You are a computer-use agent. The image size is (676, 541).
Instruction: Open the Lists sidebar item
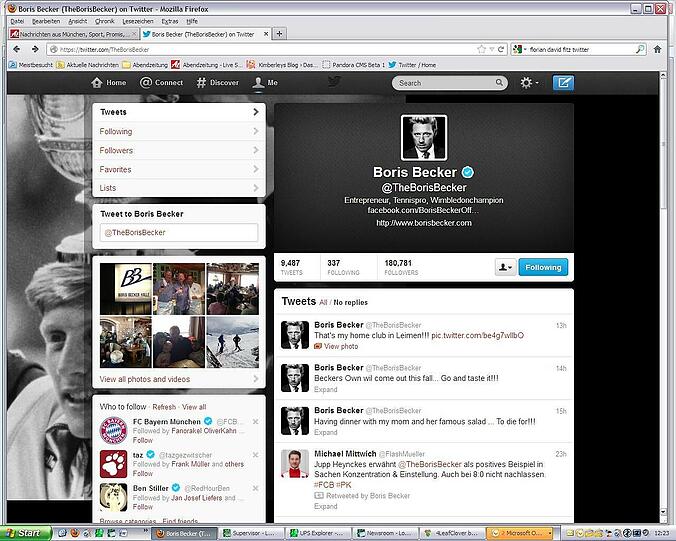(179, 188)
